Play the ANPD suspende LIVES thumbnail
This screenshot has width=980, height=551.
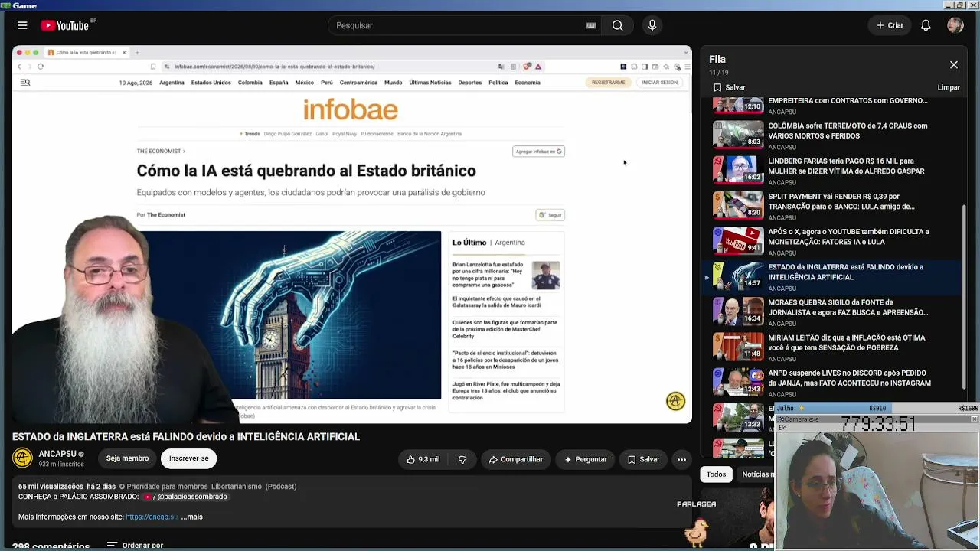coord(738,381)
